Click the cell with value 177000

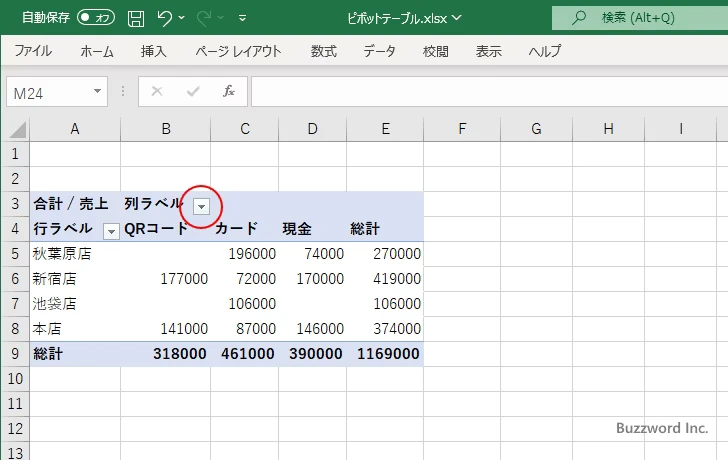tap(165, 279)
